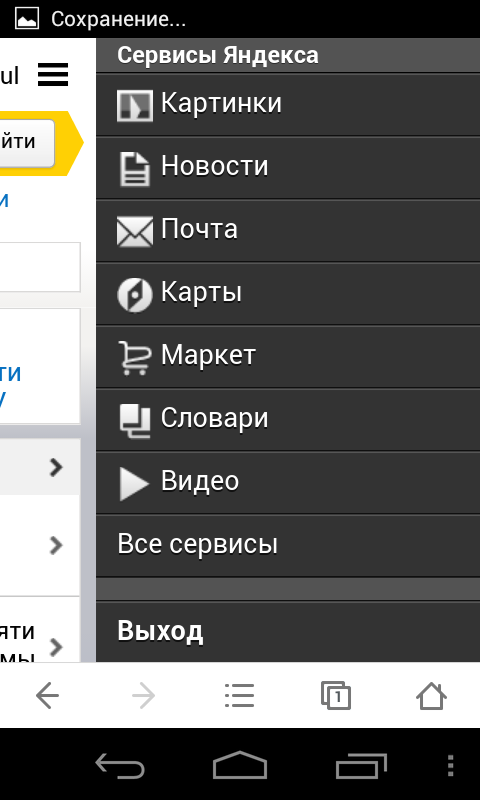Close the side menu via hamburger icon
Viewport: 480px width, 800px height.
pos(53,74)
